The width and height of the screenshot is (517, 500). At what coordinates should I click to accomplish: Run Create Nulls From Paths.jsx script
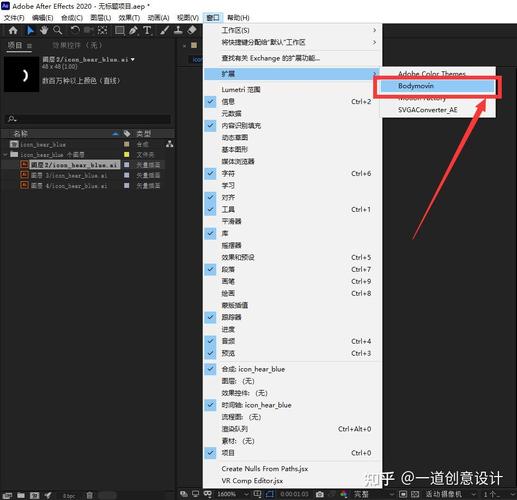(x=293, y=469)
